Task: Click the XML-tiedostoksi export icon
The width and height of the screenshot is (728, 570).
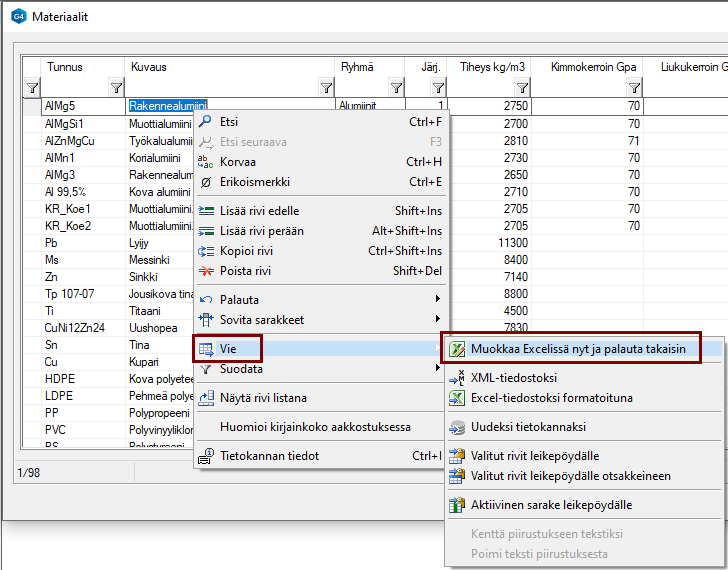Action: tap(457, 378)
